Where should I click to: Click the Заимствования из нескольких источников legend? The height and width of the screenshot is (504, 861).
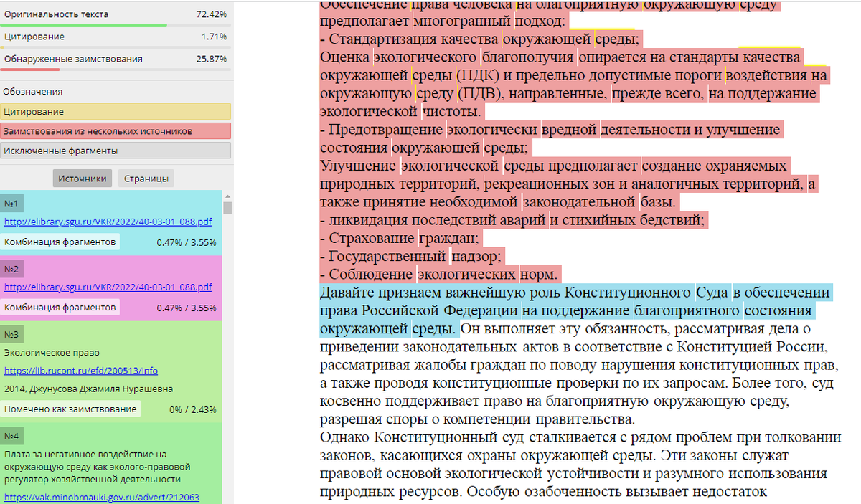[x=116, y=131]
